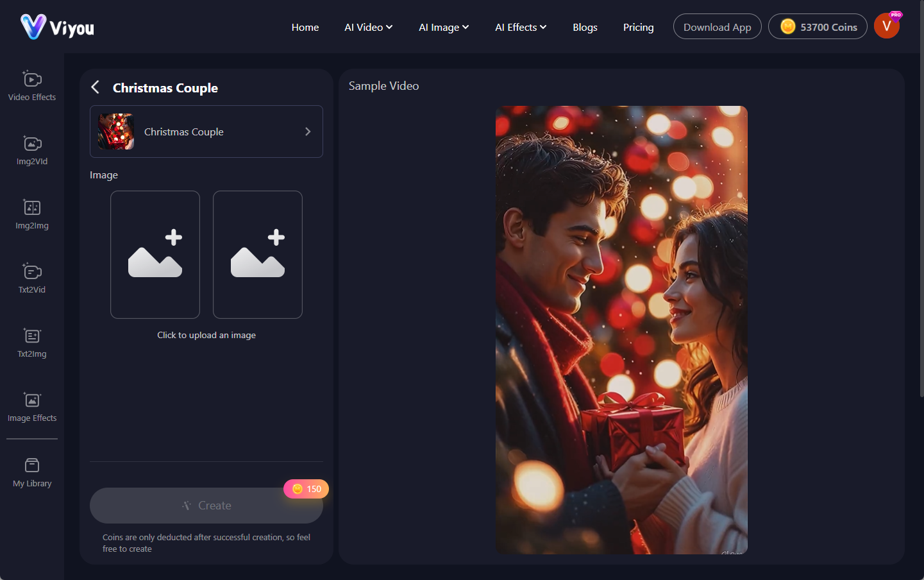Open the Blogs page
The height and width of the screenshot is (580, 924).
(x=585, y=27)
